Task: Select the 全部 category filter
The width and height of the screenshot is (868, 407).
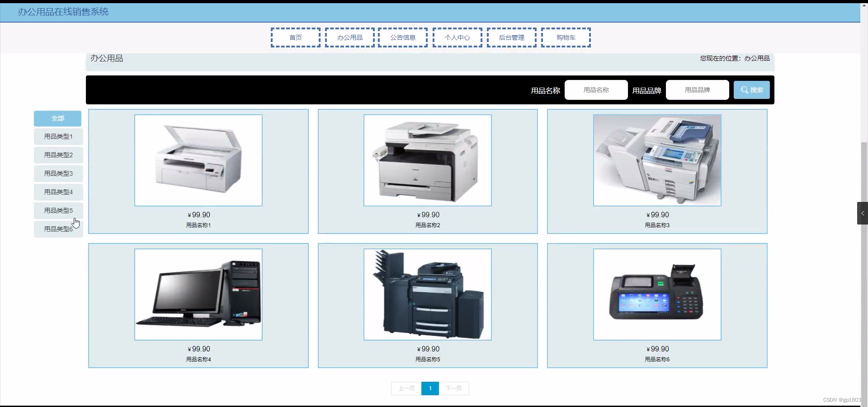Action: click(x=58, y=118)
